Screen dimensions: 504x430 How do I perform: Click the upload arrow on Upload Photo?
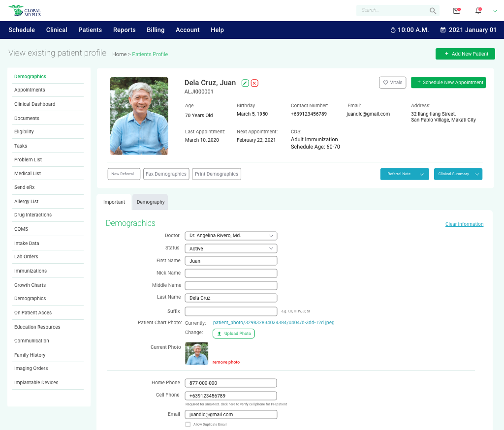[219, 334]
